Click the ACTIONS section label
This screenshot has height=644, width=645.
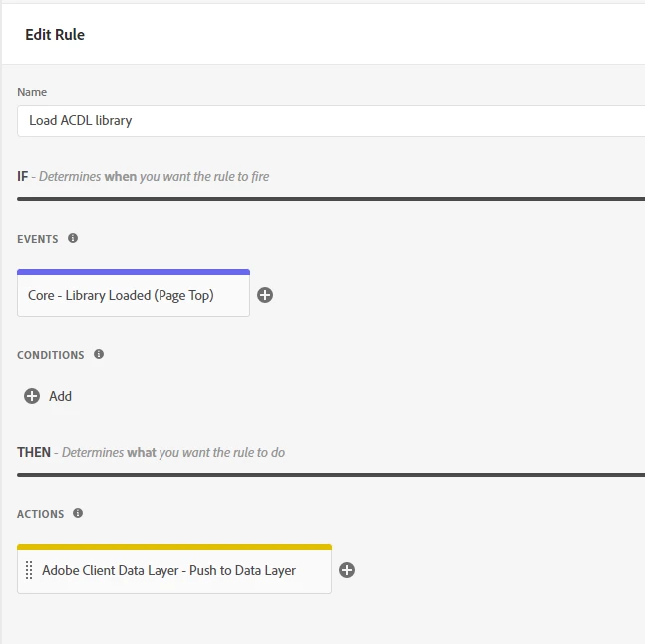pos(41,514)
